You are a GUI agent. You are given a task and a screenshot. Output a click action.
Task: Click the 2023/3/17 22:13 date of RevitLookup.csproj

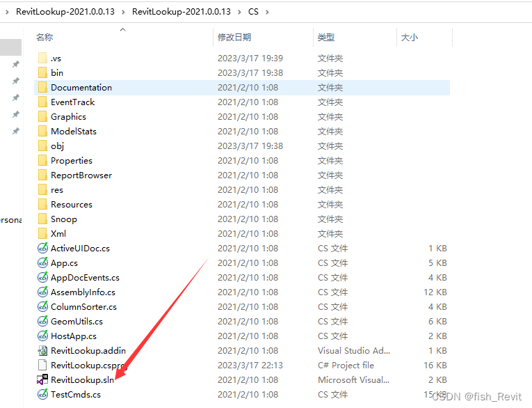point(250,366)
